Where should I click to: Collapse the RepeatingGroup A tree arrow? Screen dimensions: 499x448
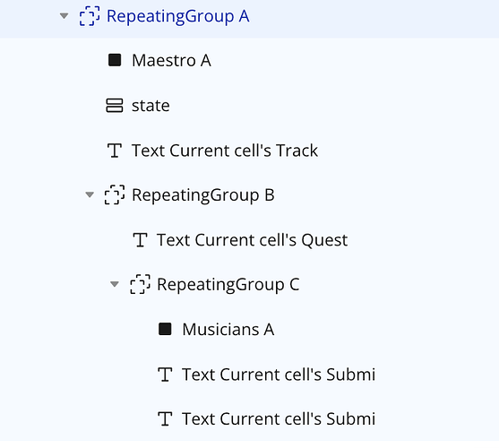click(x=64, y=16)
